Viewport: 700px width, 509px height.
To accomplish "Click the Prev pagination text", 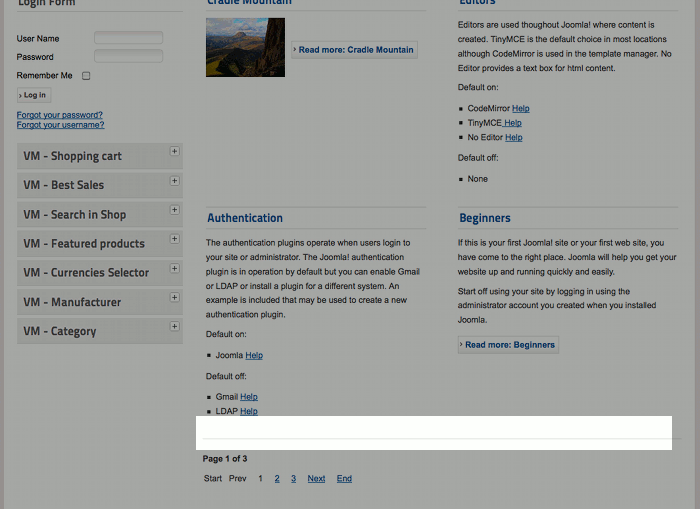I will [x=238, y=479].
